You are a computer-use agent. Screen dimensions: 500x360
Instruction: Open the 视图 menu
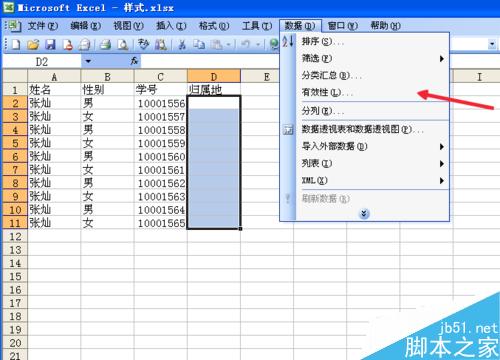pos(128,26)
